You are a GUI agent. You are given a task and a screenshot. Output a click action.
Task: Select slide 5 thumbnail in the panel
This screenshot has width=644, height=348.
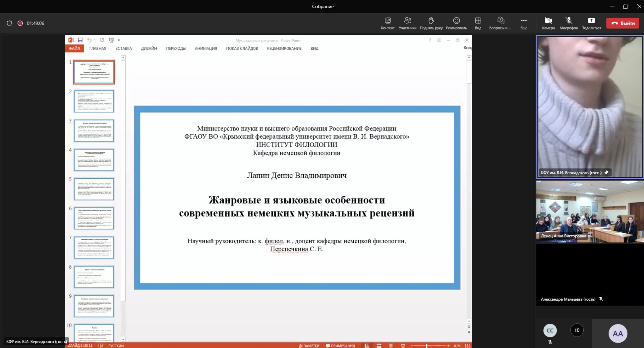click(x=94, y=189)
